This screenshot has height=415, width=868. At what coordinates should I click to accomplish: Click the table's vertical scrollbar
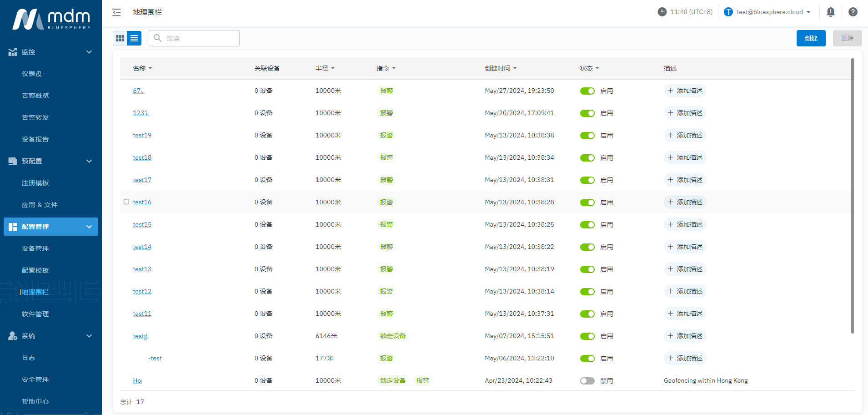tap(852, 196)
